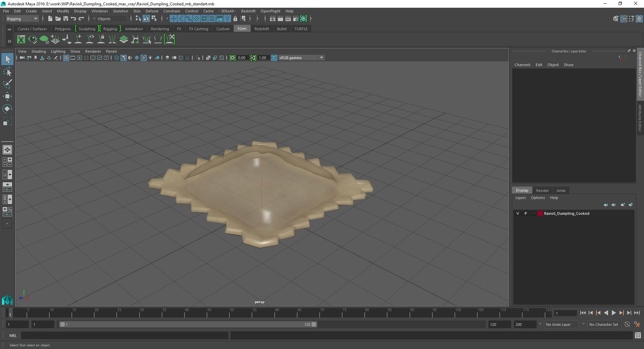Switch to the Polygons shelf tab
The image size is (644, 349).
[63, 29]
